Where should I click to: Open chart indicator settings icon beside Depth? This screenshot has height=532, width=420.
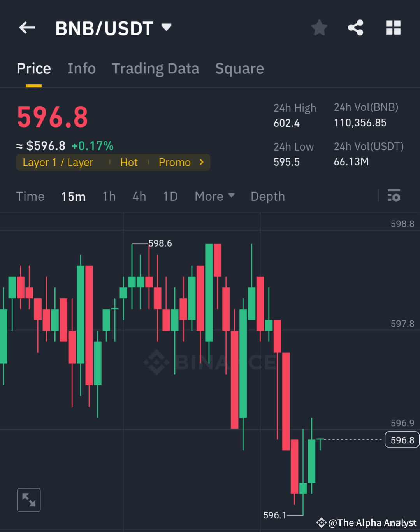click(394, 196)
